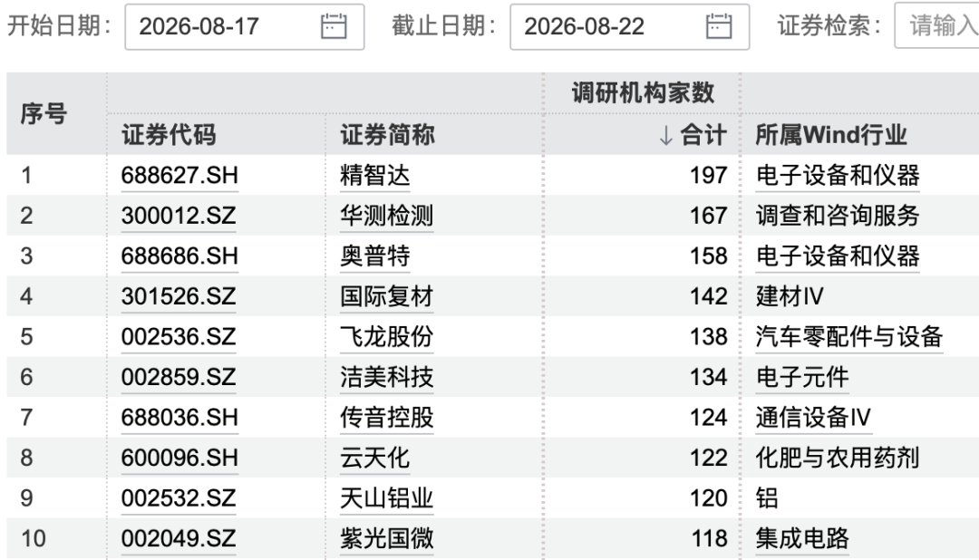Click the 所属Wind行业 column header
The image size is (979, 560).
click(831, 135)
